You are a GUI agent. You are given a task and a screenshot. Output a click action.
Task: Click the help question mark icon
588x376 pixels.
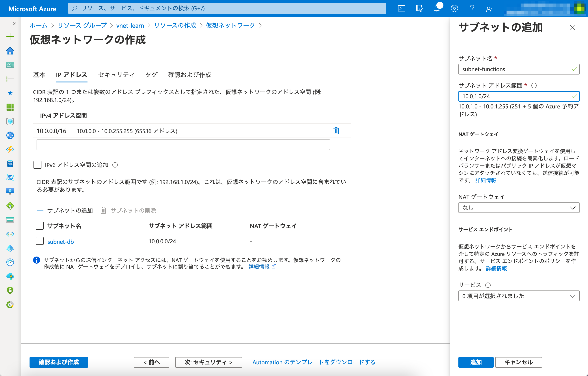coord(472,9)
